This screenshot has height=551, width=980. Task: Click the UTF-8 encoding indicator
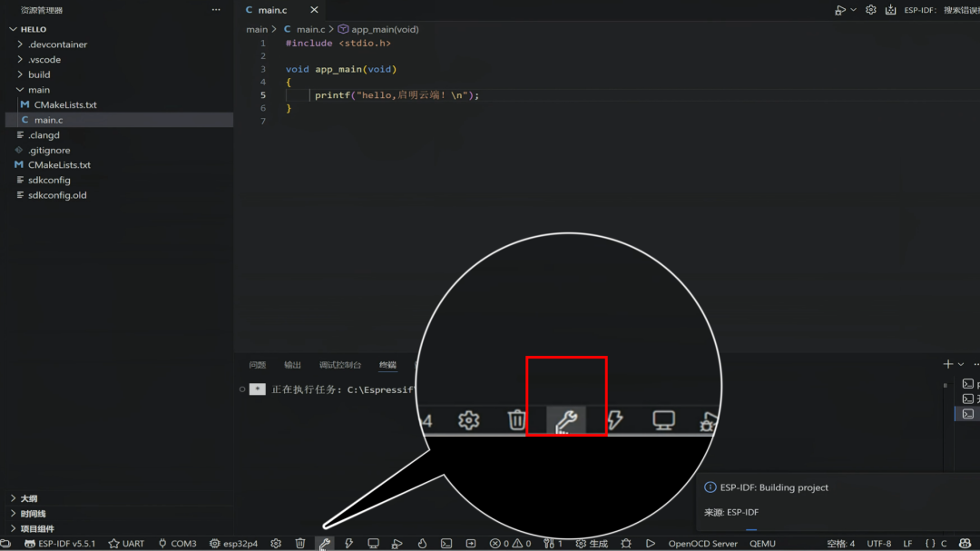879,544
